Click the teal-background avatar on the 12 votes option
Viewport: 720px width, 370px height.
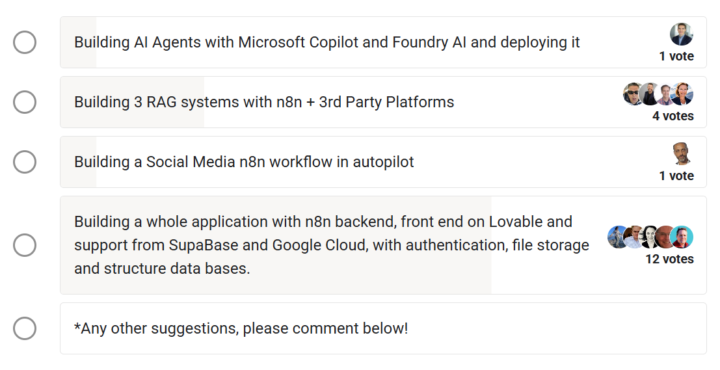[x=682, y=237]
